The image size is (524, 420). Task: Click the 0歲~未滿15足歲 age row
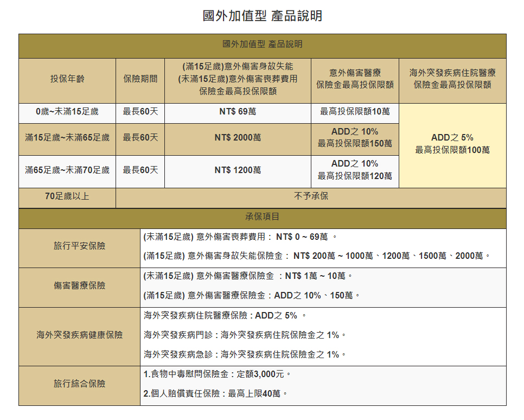click(x=67, y=112)
